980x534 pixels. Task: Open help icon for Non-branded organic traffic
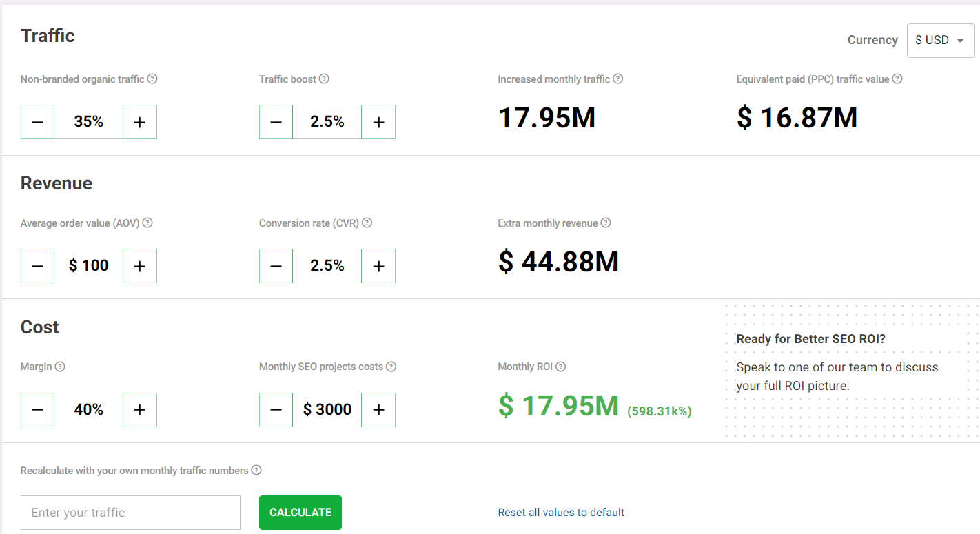[x=152, y=79]
